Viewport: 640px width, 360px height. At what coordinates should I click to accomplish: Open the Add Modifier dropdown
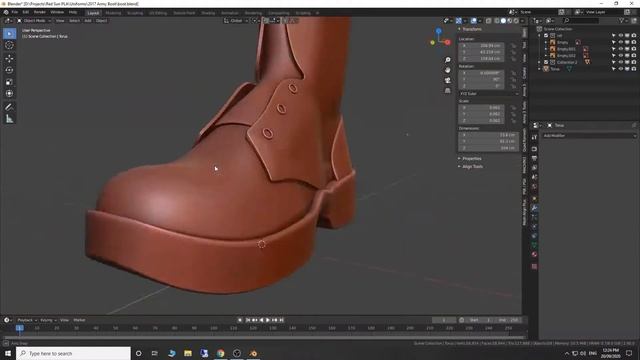pos(589,136)
